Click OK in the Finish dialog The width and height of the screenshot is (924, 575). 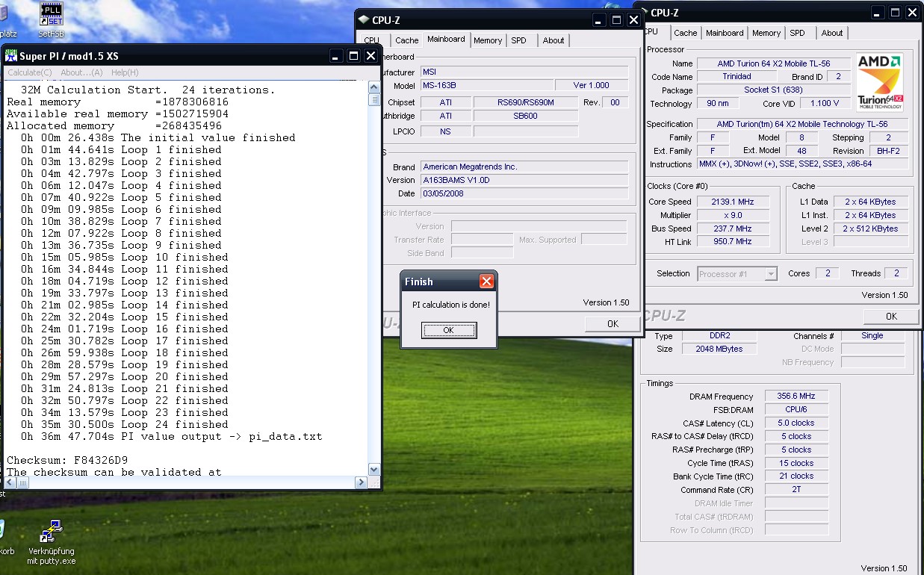[x=448, y=330]
